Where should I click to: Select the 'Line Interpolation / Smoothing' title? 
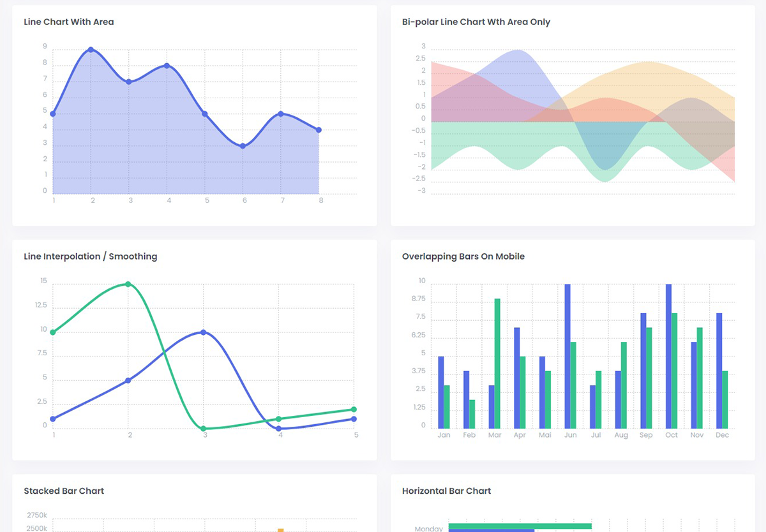(90, 256)
